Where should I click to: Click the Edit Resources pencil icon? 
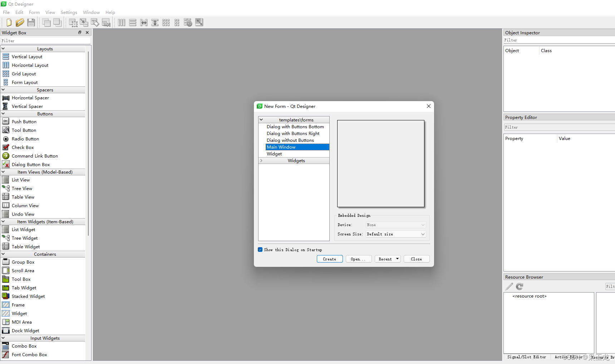click(509, 286)
